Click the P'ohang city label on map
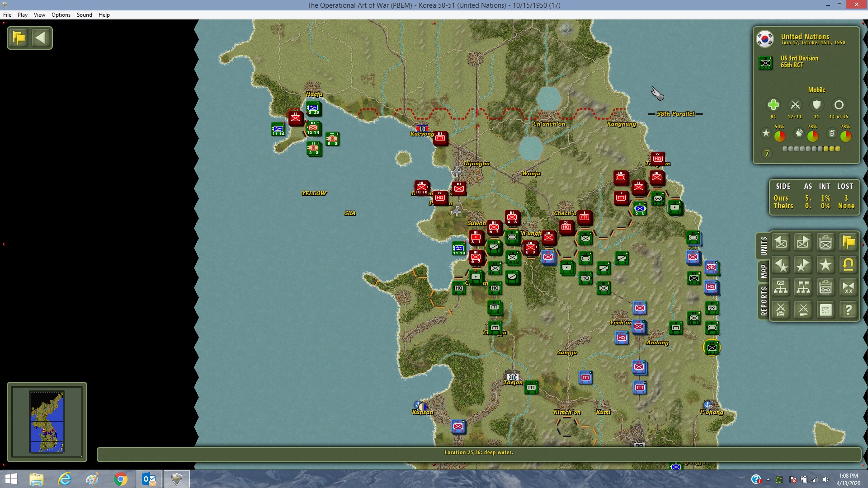Image resolution: width=868 pixels, height=488 pixels. tap(712, 412)
